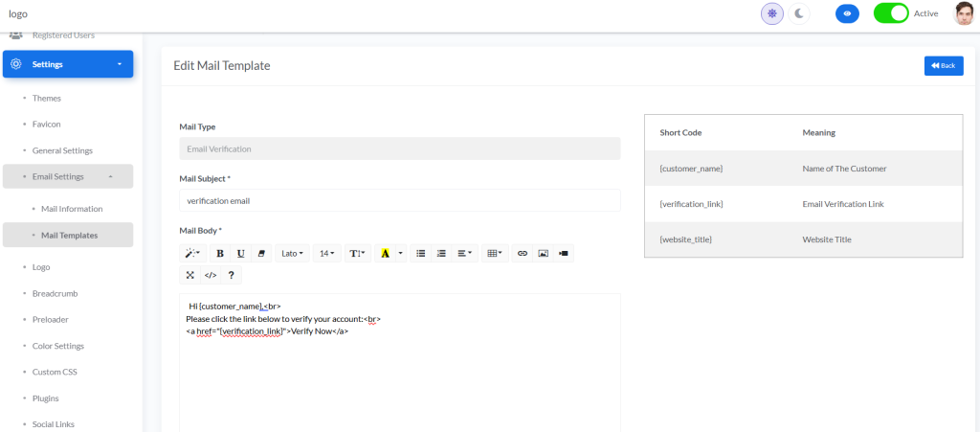
Task: Insert a video with the camera icon
Action: click(564, 253)
